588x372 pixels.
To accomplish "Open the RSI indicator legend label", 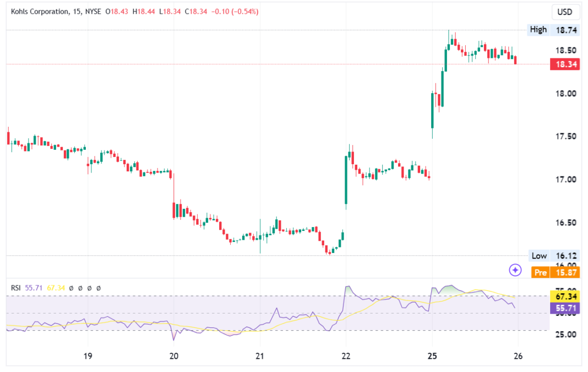I will point(16,288).
